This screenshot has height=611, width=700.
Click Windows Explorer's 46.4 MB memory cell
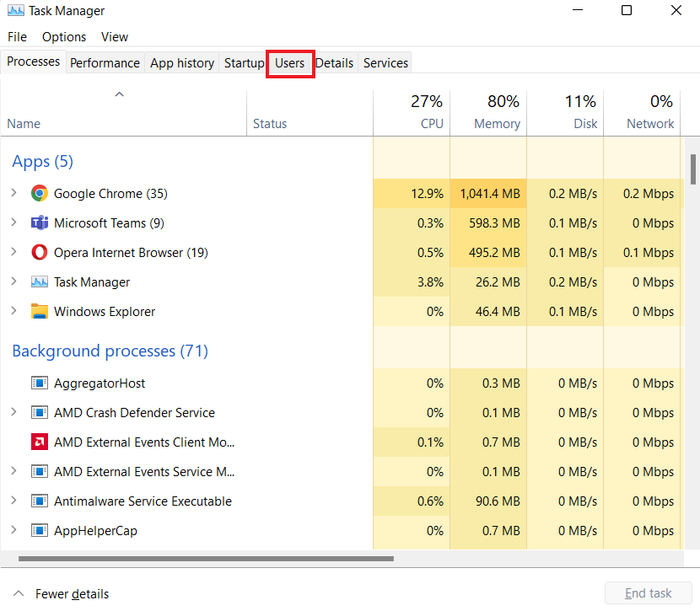(488, 311)
